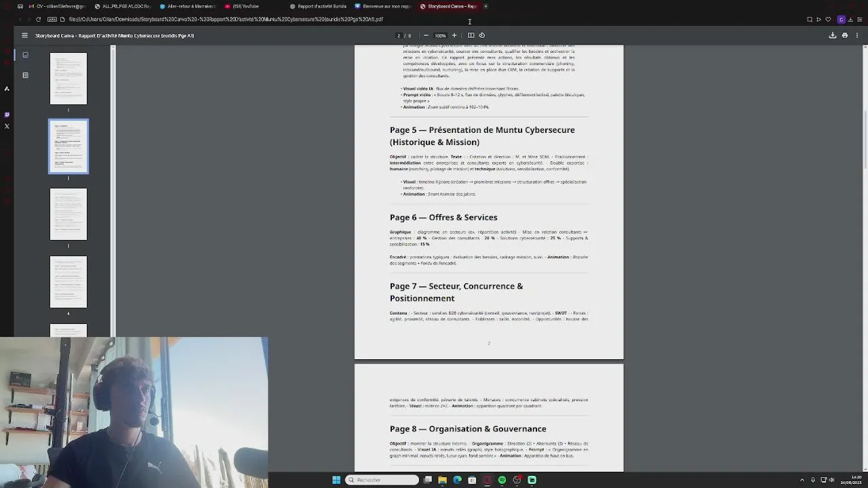Rotate the PDF counterclockwise

coord(481,35)
